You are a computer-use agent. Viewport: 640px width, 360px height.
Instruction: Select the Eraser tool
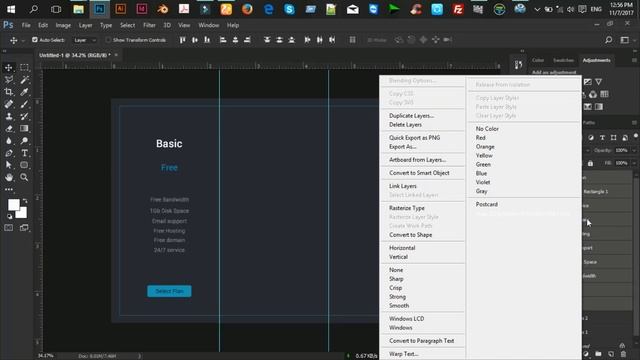point(9,129)
